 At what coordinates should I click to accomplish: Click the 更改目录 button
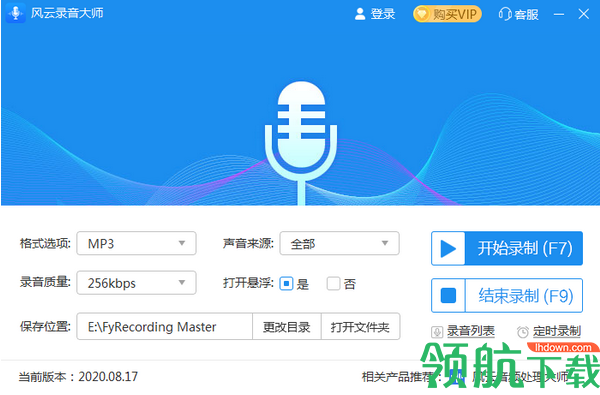pyautogui.click(x=287, y=326)
